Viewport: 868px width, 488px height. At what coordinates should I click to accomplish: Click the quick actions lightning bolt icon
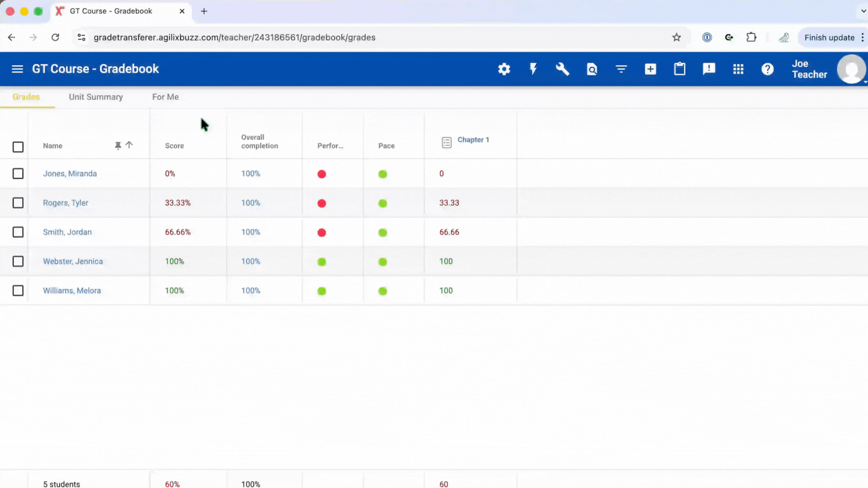pos(533,69)
